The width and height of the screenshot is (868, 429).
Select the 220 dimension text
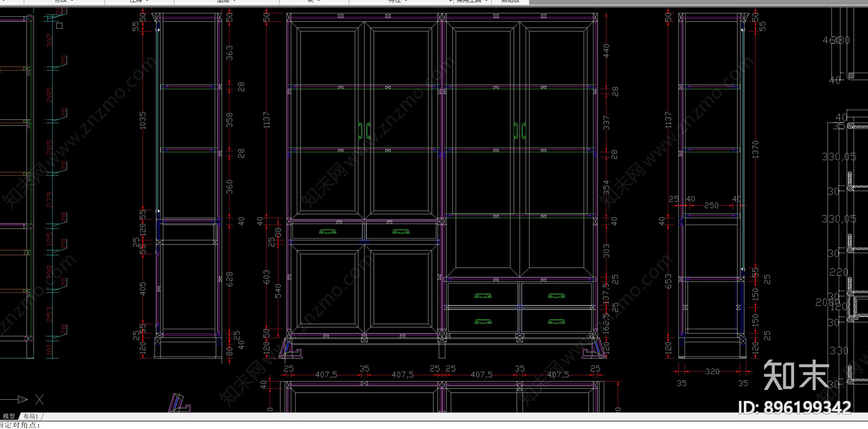tap(839, 272)
